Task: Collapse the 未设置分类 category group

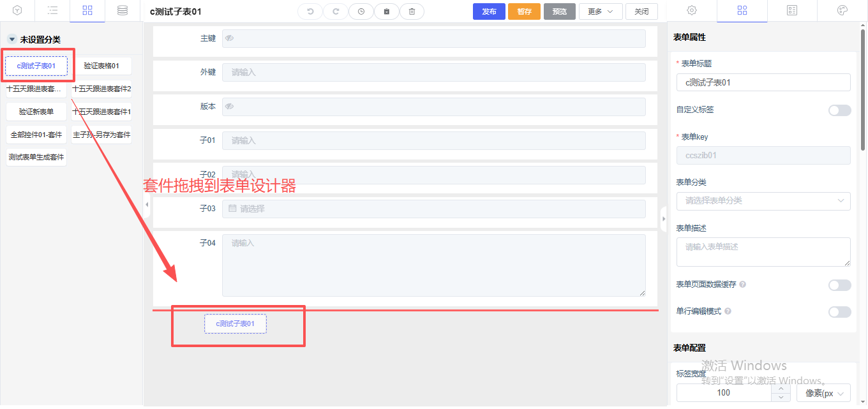Action: [x=12, y=40]
